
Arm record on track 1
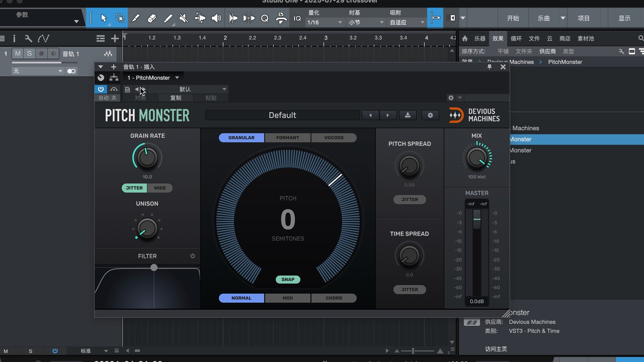pyautogui.click(x=41, y=53)
